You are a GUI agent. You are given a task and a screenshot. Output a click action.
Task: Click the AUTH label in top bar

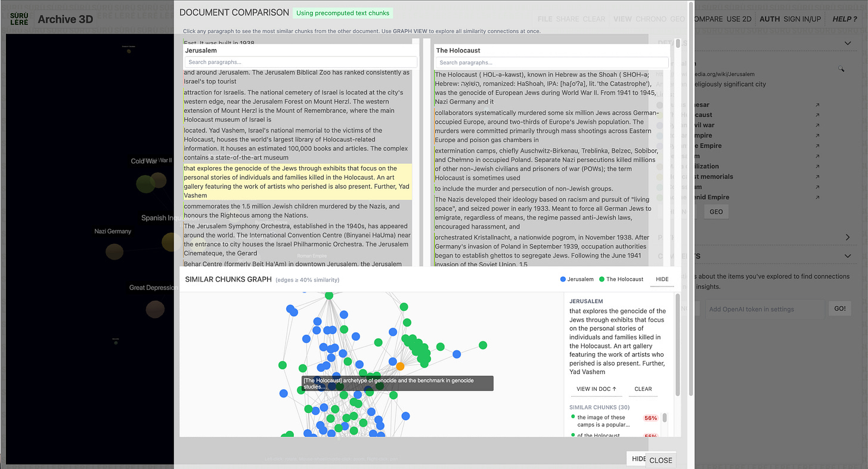pos(770,19)
